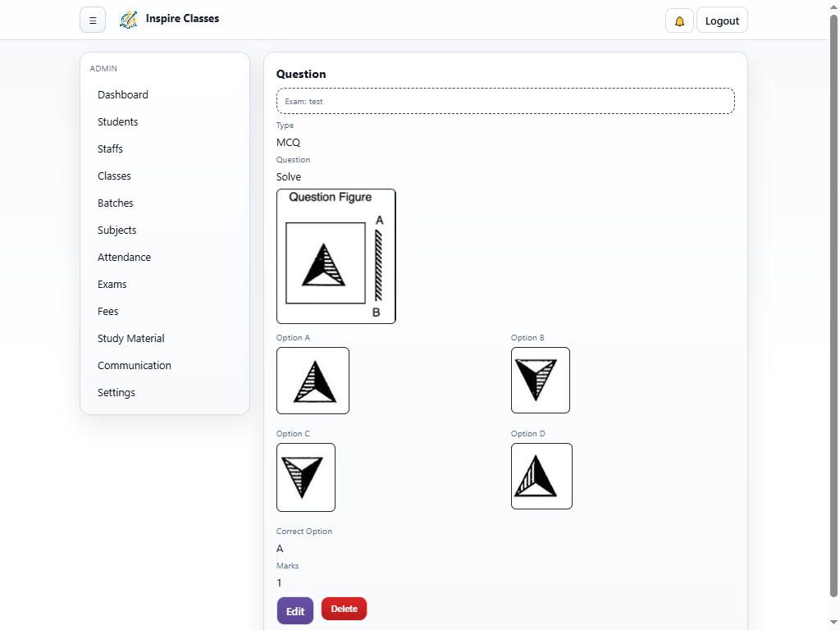Screen dimensions: 840x630
Task: Navigate to Classes in sidebar
Action: [x=114, y=176]
